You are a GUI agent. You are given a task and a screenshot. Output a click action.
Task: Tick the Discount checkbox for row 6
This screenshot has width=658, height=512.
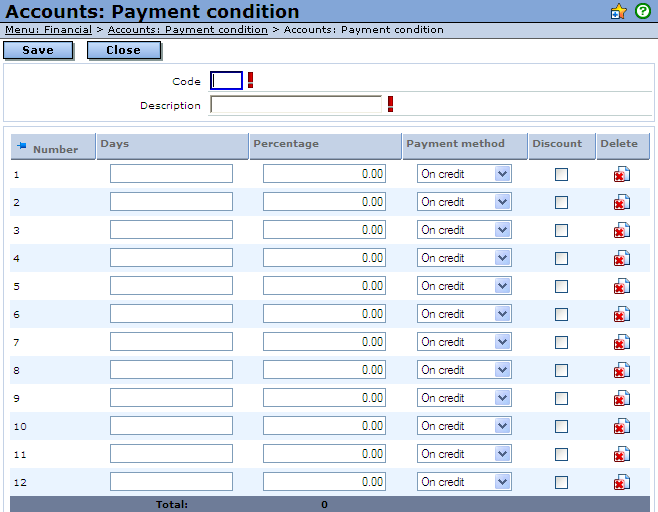pyautogui.click(x=561, y=314)
